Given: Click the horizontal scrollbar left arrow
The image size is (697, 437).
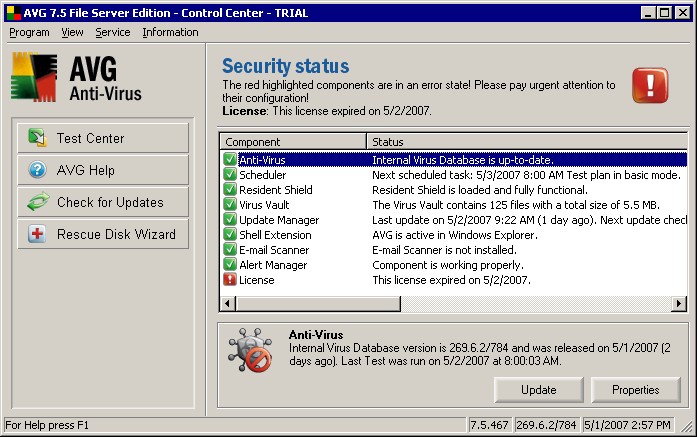Looking at the screenshot, I should (228, 304).
